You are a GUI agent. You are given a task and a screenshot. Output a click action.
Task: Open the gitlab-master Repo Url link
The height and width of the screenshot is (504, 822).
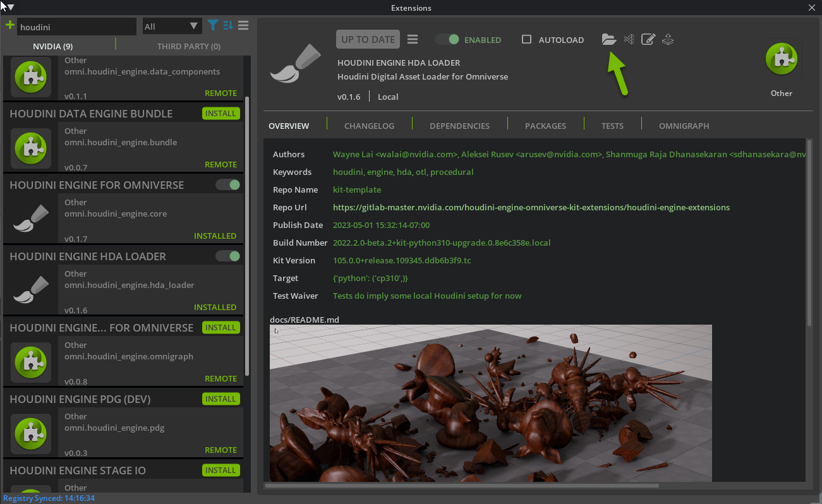click(531, 207)
